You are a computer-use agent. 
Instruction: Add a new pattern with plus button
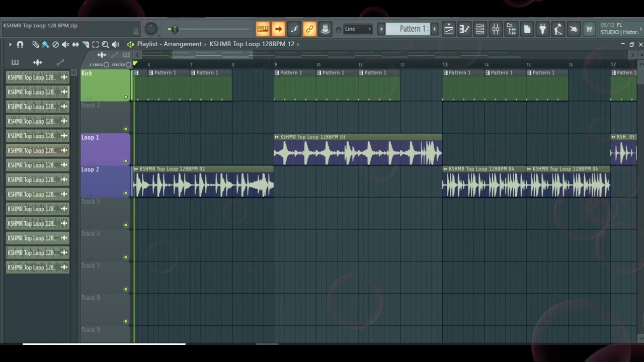tap(434, 29)
